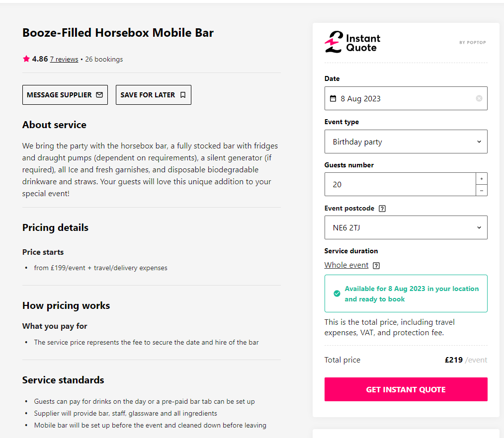Click the Save for Later button

153,95
